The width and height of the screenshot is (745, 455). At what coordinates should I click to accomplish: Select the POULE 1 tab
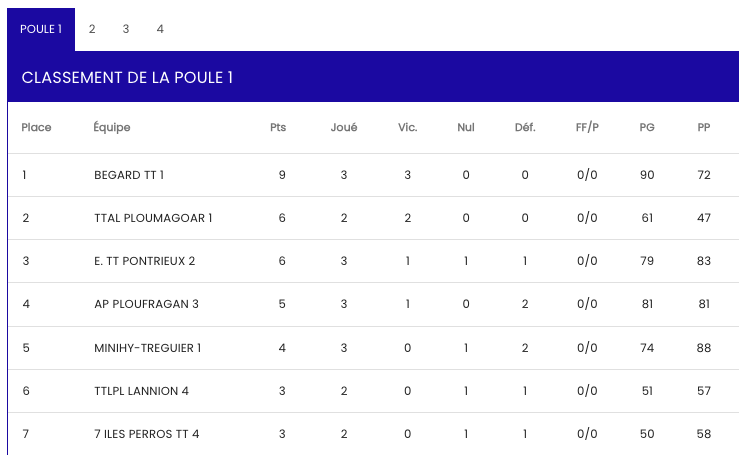click(41, 29)
